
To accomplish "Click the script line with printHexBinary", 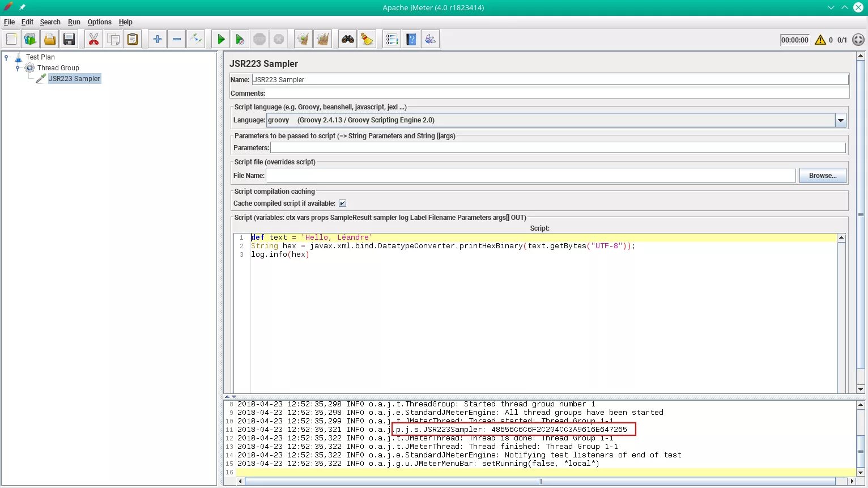I will point(443,246).
